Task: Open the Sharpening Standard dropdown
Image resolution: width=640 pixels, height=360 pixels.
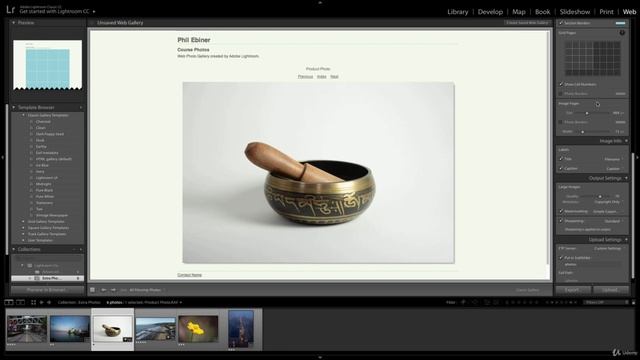Action: (613, 221)
